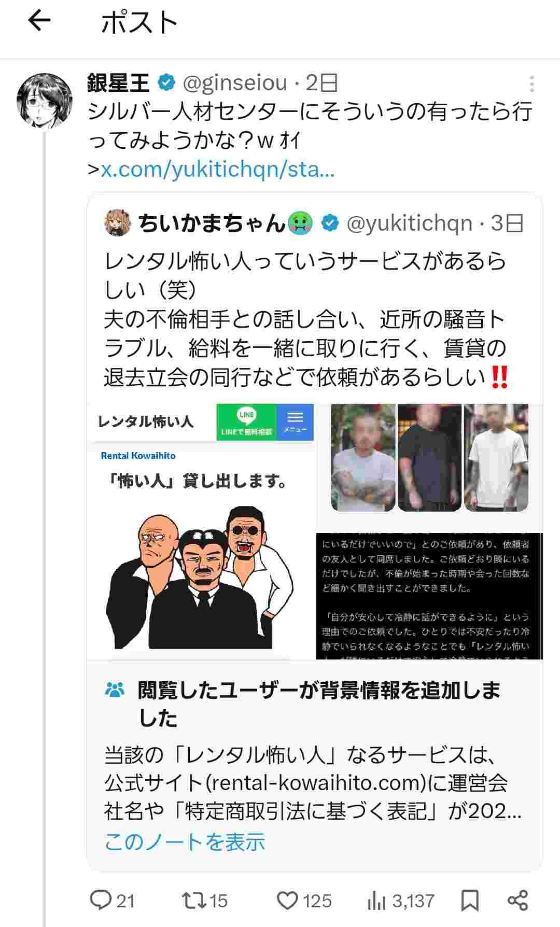560x927 pixels.
Task: Tap the @yukitichqn handle in quoted post
Action: [409, 223]
